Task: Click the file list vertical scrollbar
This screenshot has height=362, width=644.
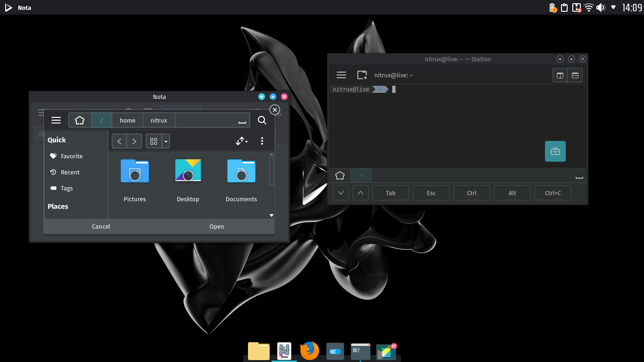Action: click(272, 171)
